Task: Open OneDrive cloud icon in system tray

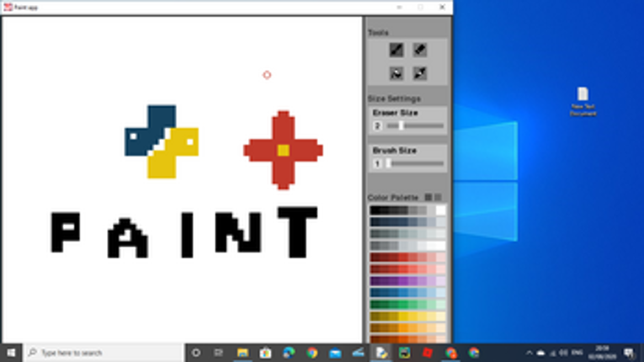Action: 541,353
